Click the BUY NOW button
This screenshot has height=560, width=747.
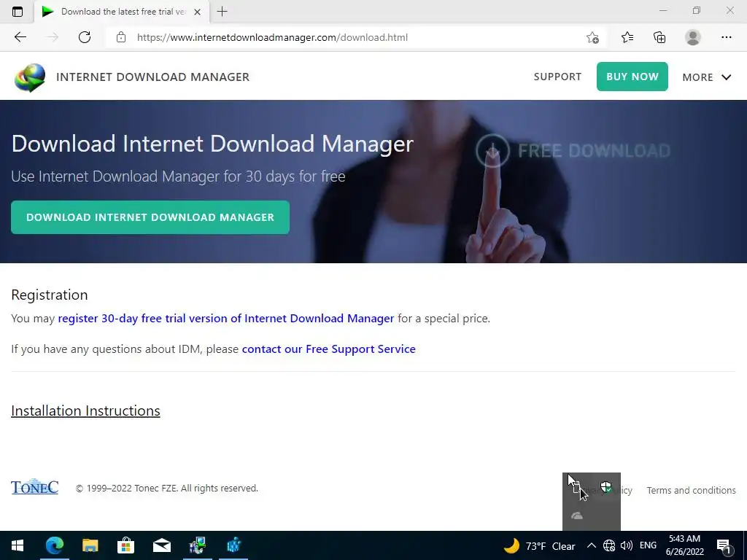click(632, 77)
